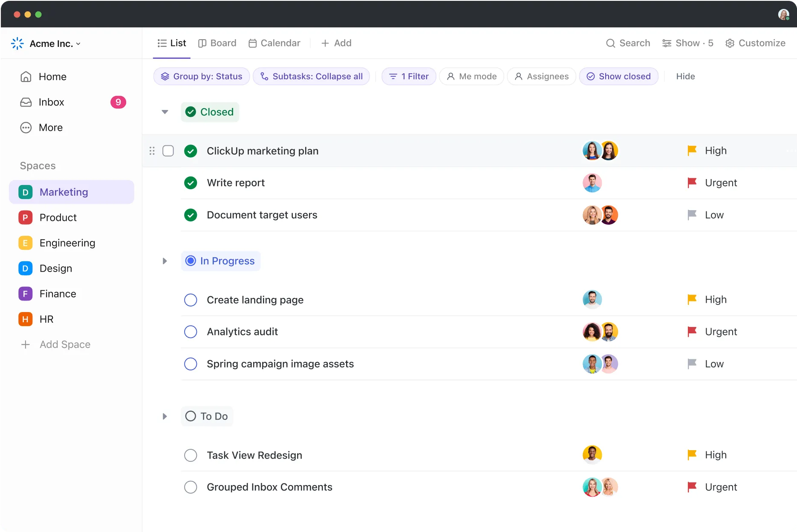The width and height of the screenshot is (797, 532).
Task: Open Subtasks: Collapse all dropdown
Action: pyautogui.click(x=312, y=76)
